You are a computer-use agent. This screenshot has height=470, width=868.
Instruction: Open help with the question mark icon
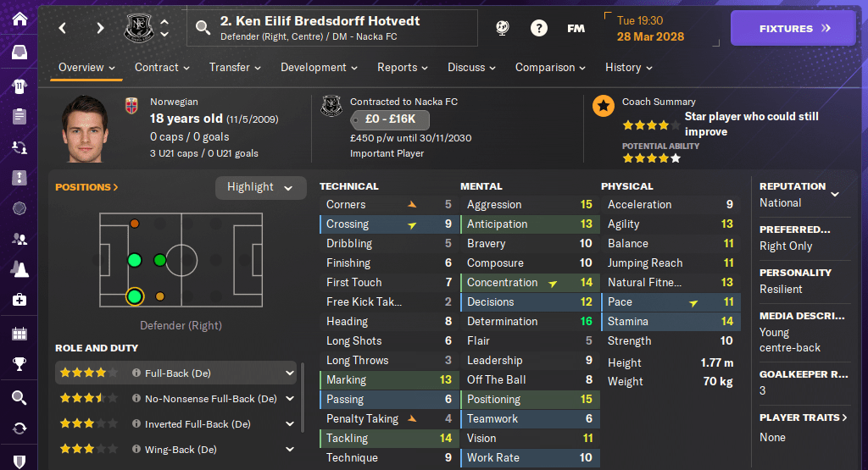539,28
